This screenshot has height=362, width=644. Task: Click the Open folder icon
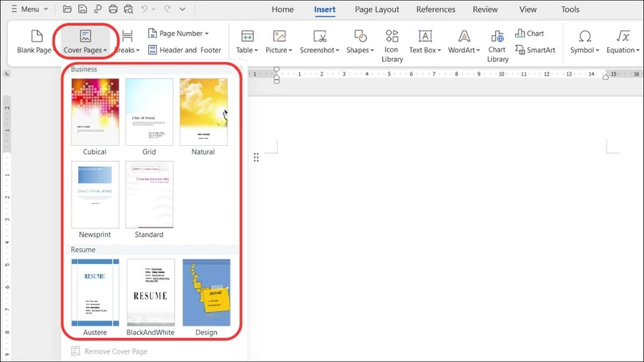pyautogui.click(x=67, y=9)
